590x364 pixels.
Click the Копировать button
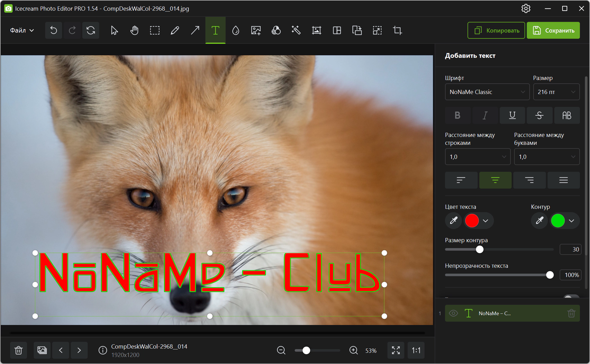pyautogui.click(x=496, y=30)
